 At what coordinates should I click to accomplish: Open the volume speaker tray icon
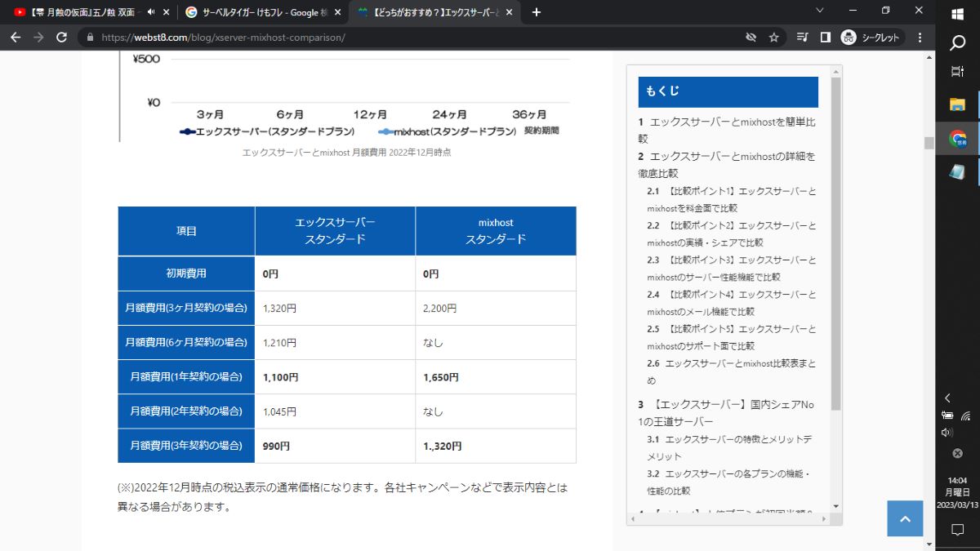(947, 433)
